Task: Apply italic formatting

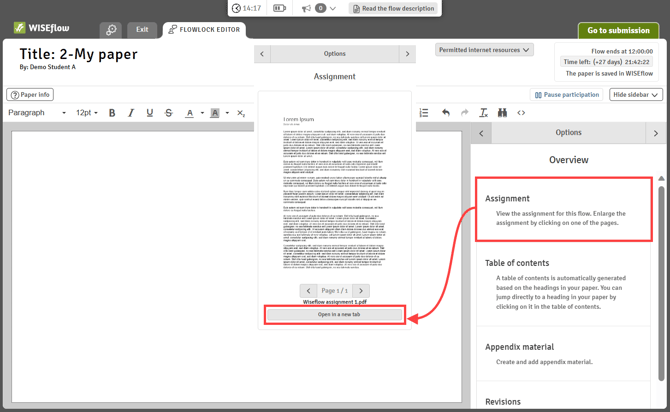Action: click(131, 113)
